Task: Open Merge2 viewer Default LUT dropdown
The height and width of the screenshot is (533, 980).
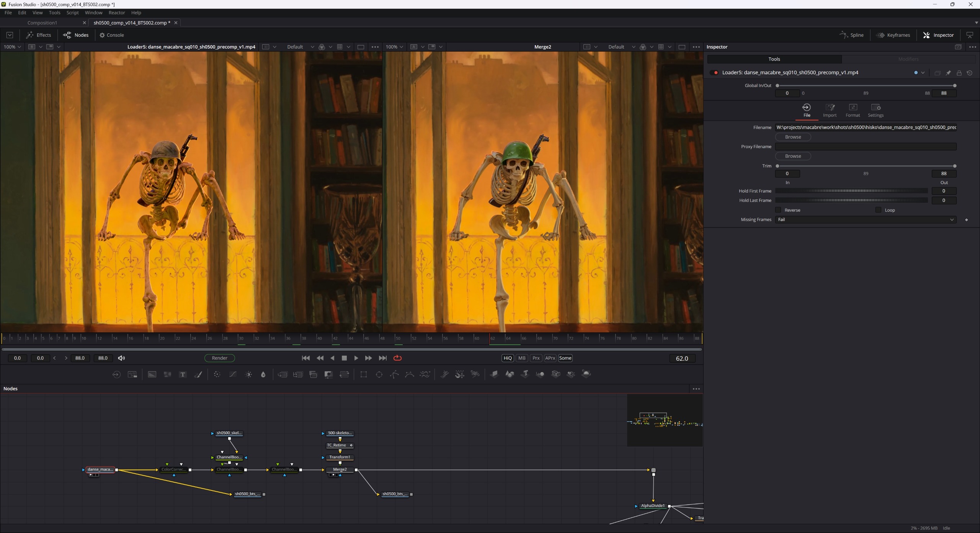Action: pos(622,47)
